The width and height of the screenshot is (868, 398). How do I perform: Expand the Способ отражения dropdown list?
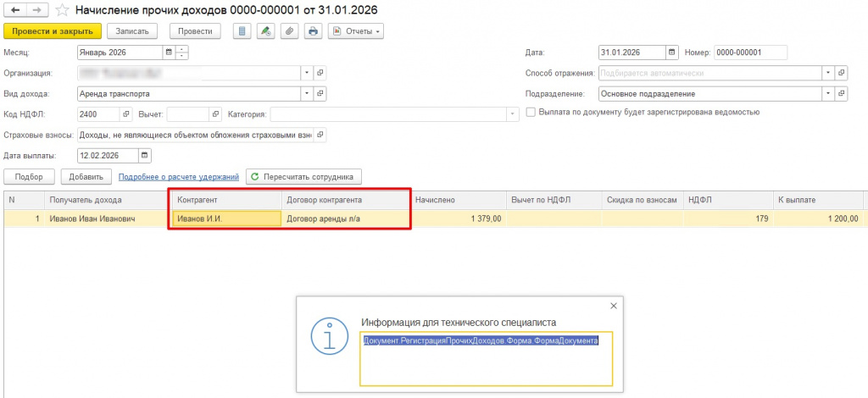click(829, 73)
